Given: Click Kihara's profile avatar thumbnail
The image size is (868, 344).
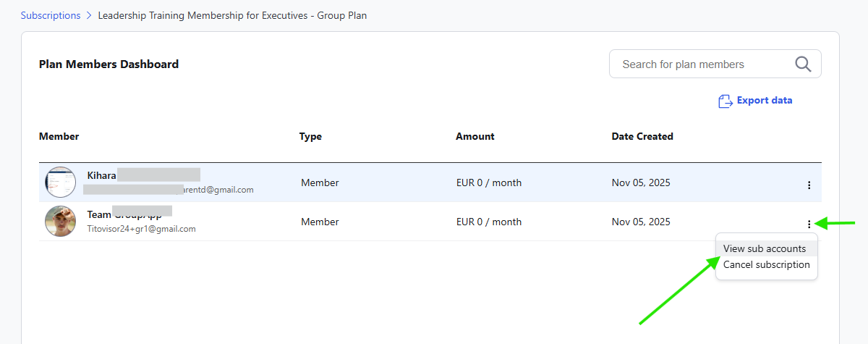Looking at the screenshot, I should click(60, 183).
